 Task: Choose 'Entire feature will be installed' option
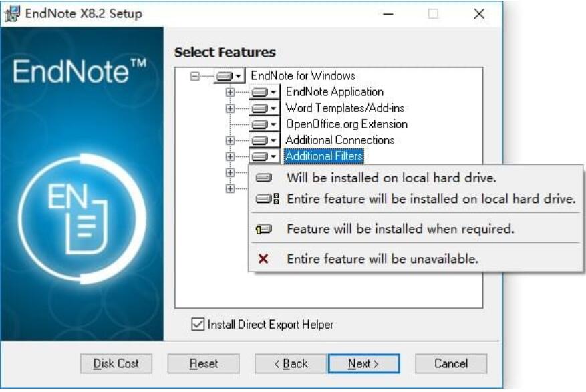point(430,199)
